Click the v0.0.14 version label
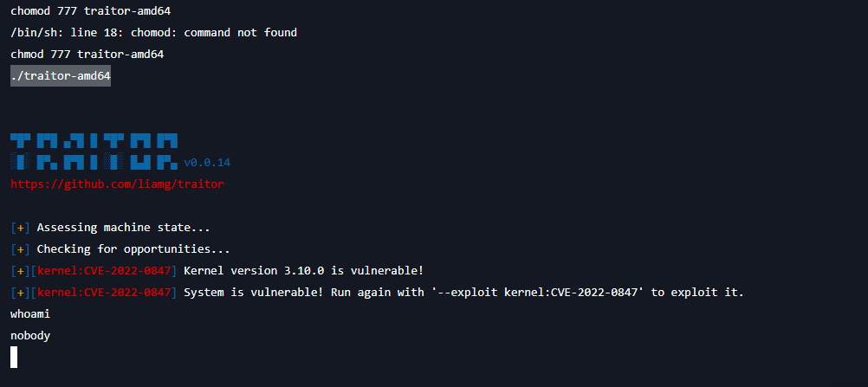This screenshot has width=868, height=387. (207, 163)
